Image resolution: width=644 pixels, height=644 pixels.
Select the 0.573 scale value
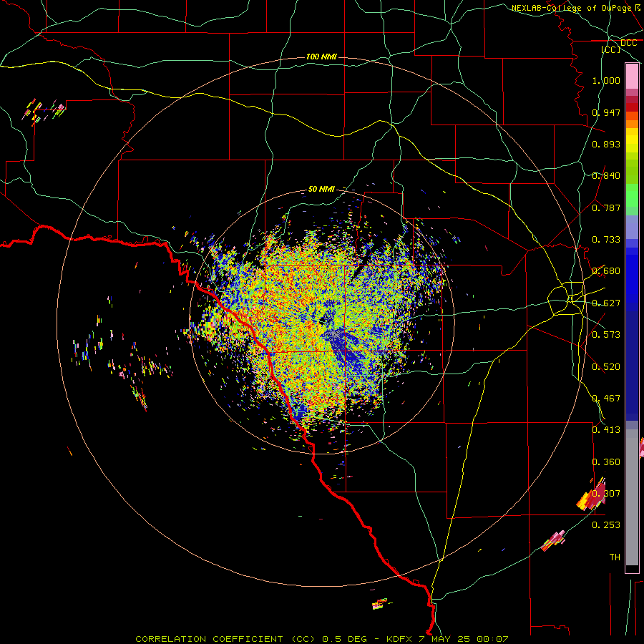(x=606, y=335)
